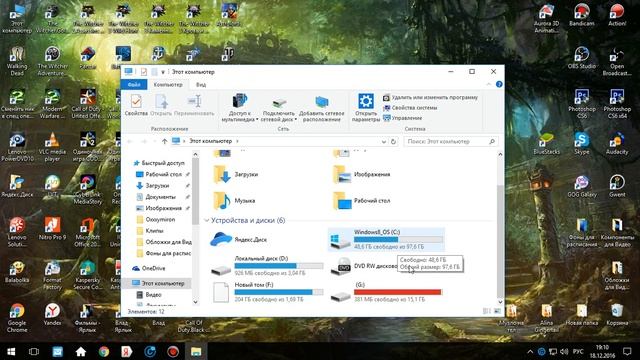This screenshot has height=360, width=640.
Task: Collapse Устройства и диски group
Action: (x=207, y=220)
